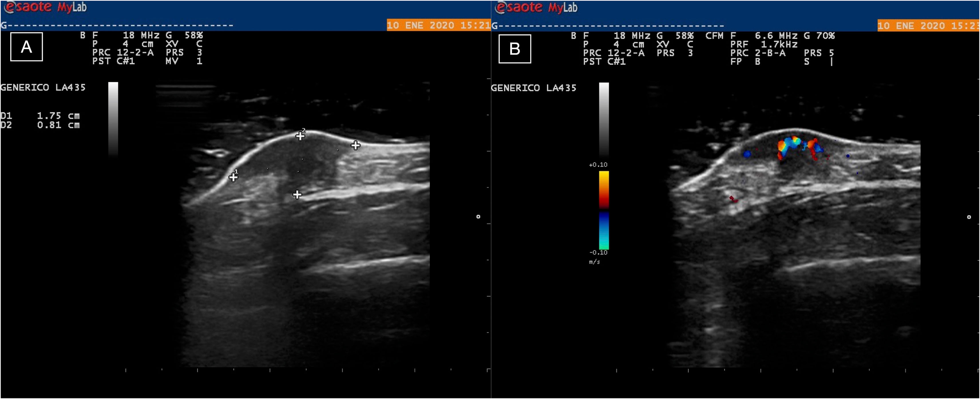
Task: Click the Esaote MyLab logo in panel B
Action: tap(536, 7)
